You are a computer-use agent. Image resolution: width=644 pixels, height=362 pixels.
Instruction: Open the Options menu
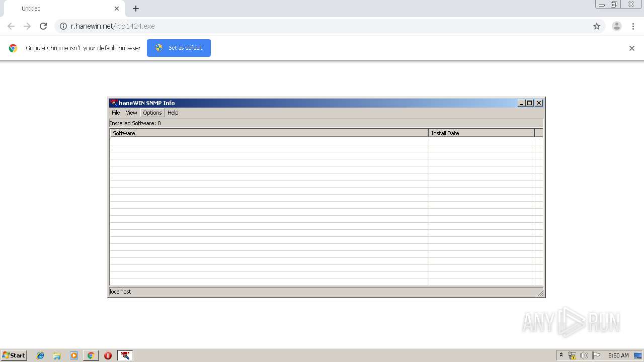pyautogui.click(x=152, y=113)
